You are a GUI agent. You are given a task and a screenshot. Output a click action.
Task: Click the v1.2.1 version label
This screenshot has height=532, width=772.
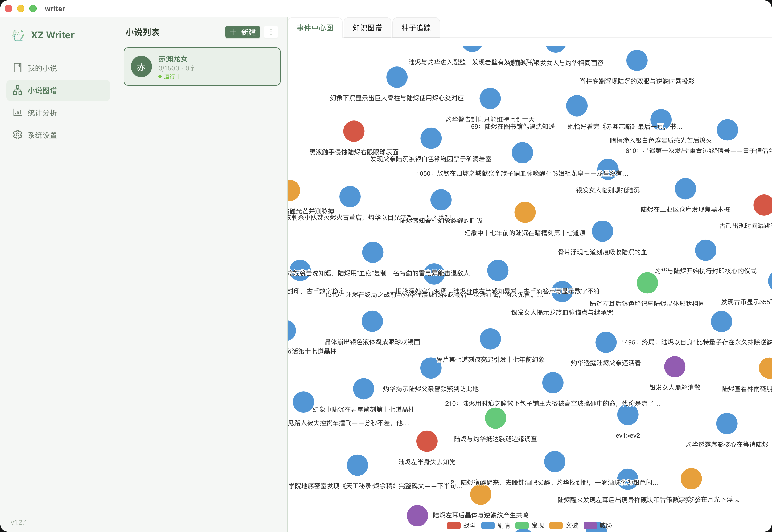19,522
